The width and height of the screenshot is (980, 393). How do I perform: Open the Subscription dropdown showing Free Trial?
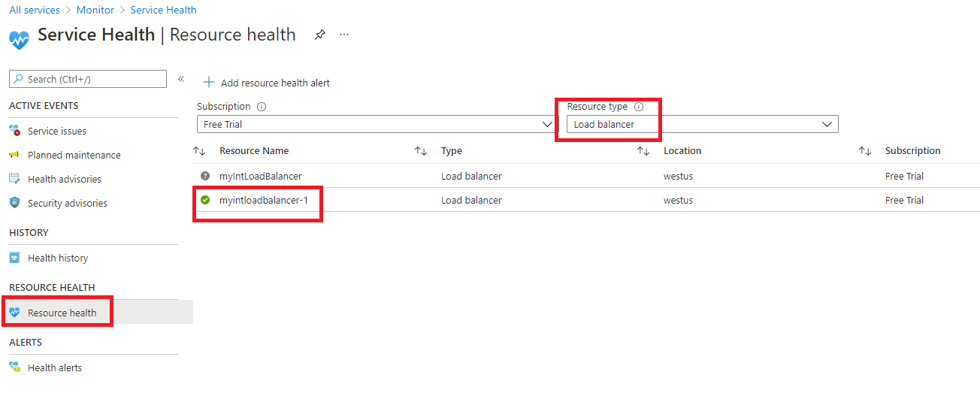pos(376,124)
